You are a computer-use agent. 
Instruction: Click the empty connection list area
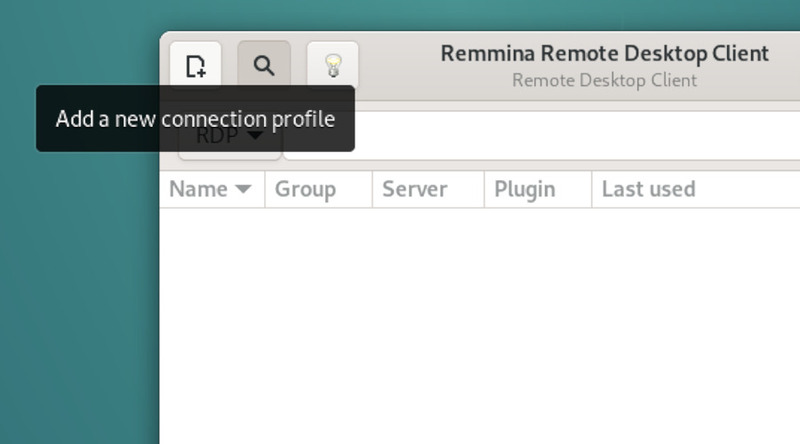pos(480,320)
